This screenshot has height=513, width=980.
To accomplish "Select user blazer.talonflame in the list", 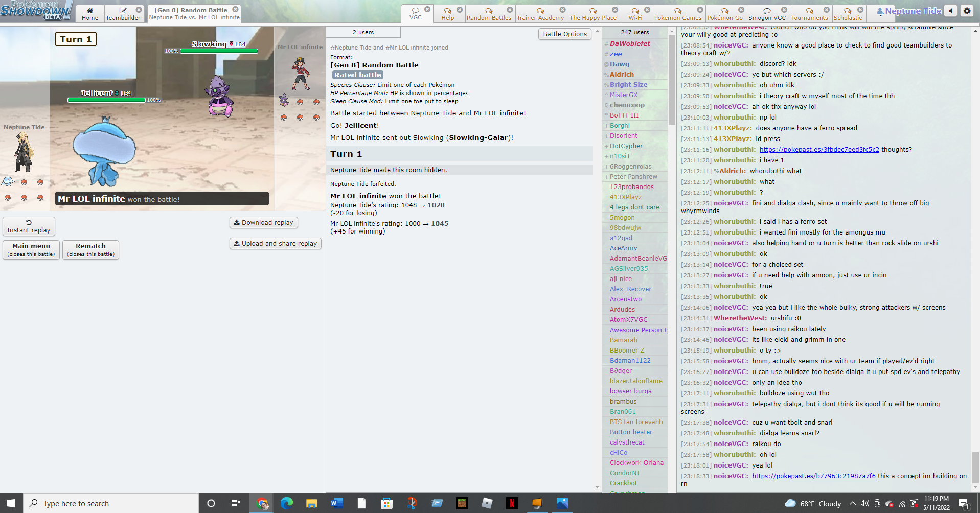I will [x=636, y=381].
